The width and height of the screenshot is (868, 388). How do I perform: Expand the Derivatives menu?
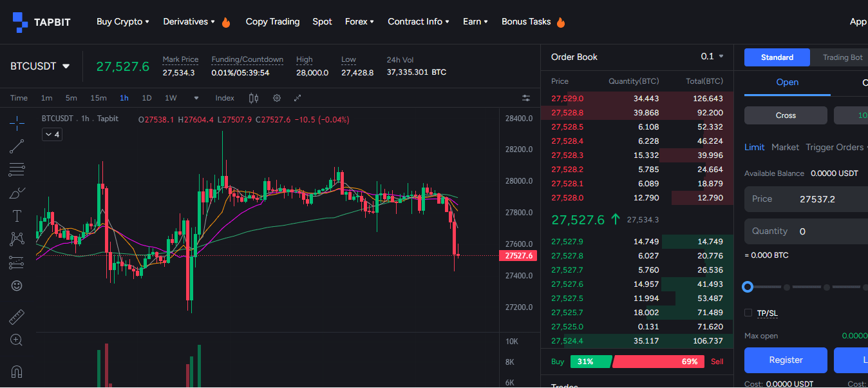coord(189,21)
